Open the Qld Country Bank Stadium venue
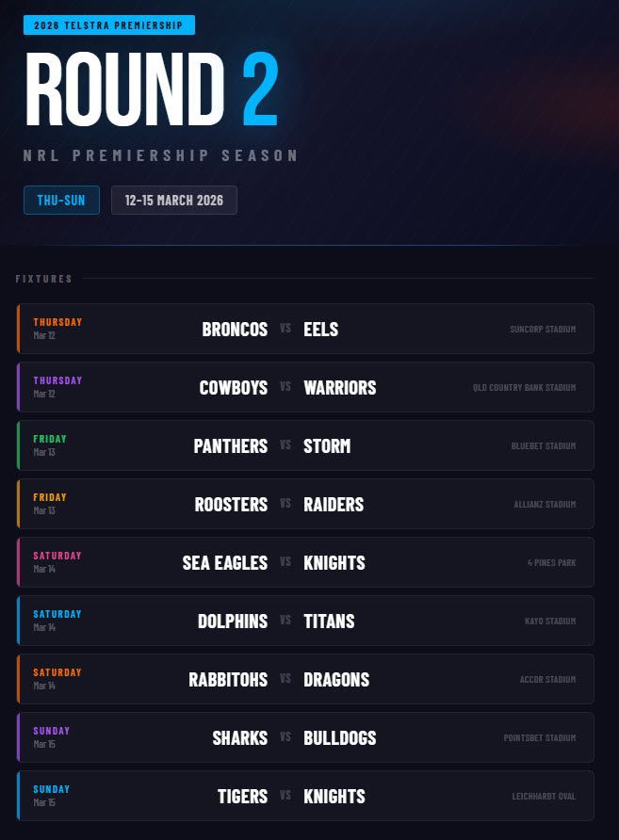 click(524, 388)
